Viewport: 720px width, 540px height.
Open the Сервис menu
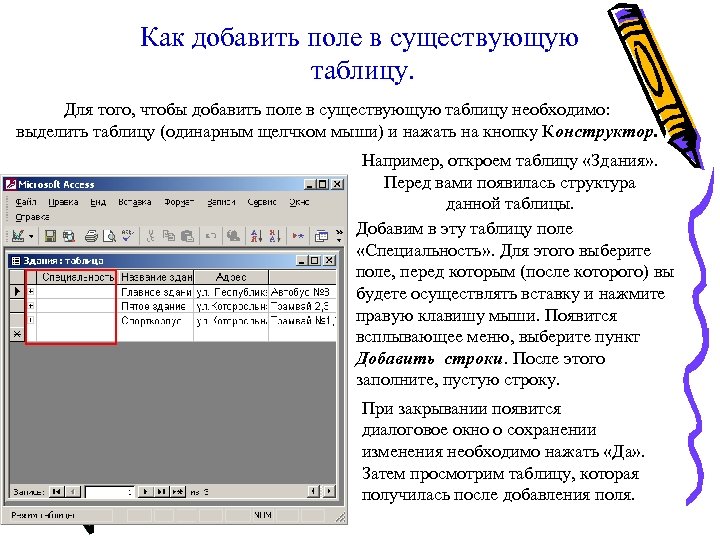(x=262, y=202)
